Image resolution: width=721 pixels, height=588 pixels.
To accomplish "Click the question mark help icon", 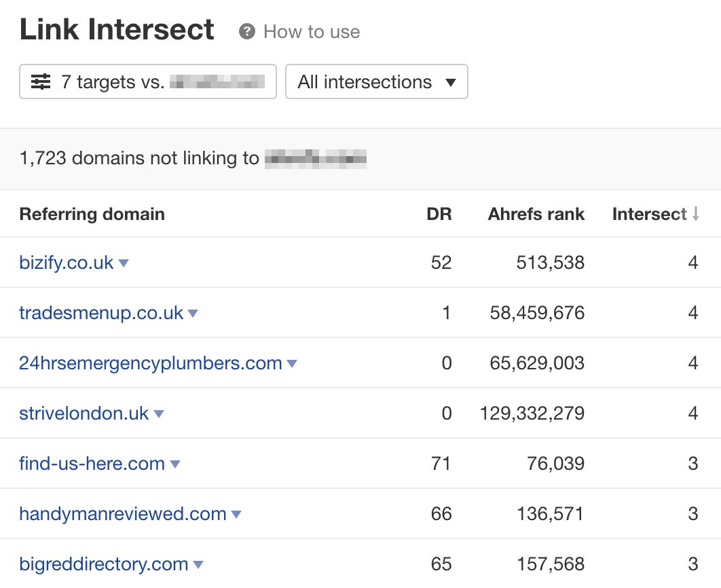I will click(248, 31).
